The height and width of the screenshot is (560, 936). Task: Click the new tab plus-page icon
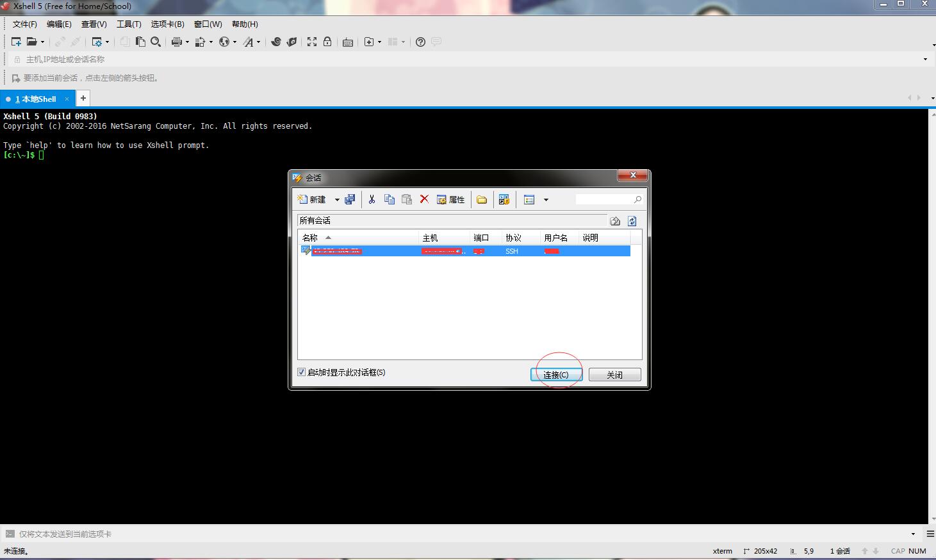point(369,42)
